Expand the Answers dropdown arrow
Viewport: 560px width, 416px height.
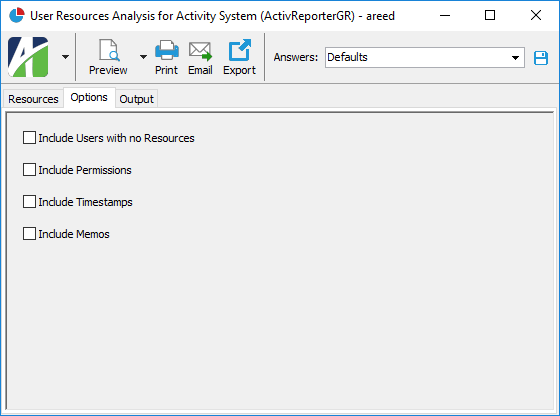point(515,57)
